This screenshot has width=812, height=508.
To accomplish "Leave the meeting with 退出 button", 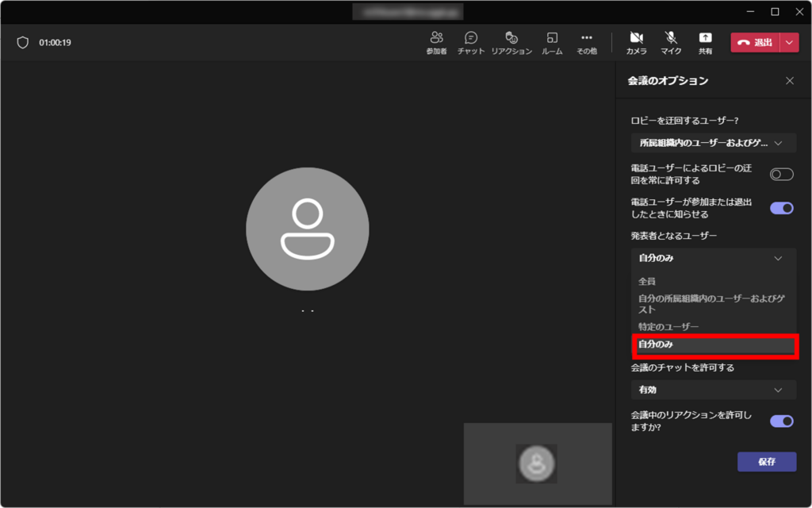I will pyautogui.click(x=754, y=43).
